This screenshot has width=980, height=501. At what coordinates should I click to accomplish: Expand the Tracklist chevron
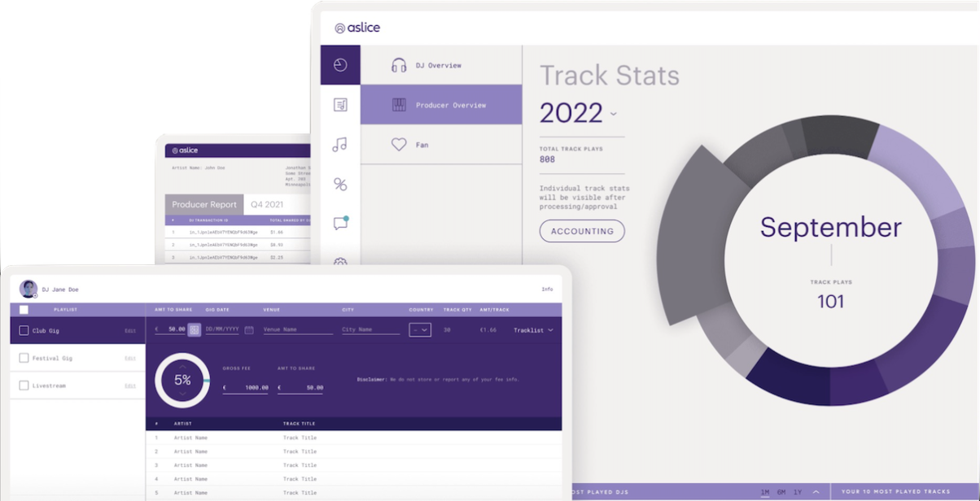550,330
